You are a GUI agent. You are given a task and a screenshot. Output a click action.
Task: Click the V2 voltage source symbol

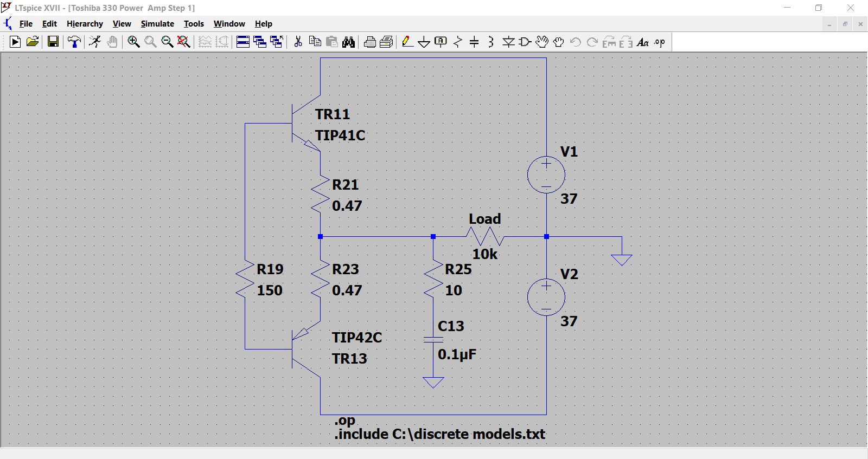point(546,297)
